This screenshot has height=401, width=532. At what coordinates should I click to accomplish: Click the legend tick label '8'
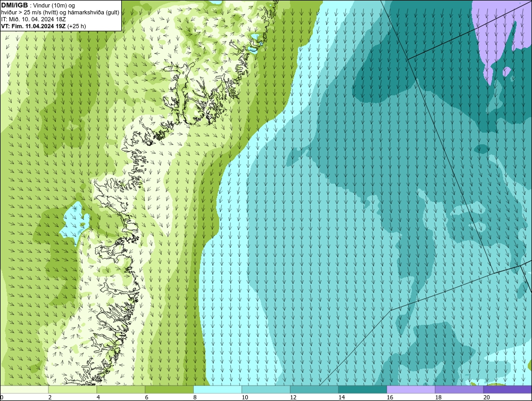[x=195, y=397]
